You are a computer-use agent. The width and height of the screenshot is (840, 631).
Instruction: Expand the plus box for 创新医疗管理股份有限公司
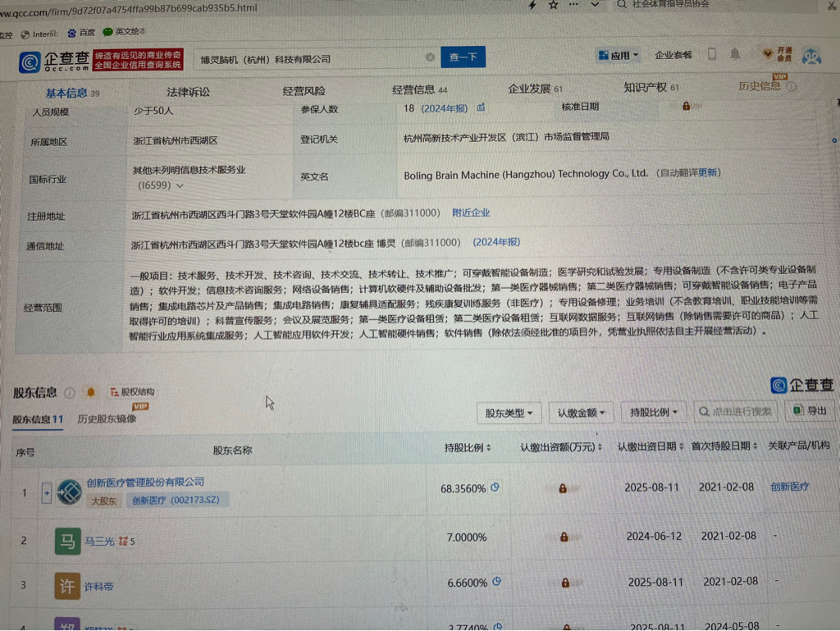47,493
